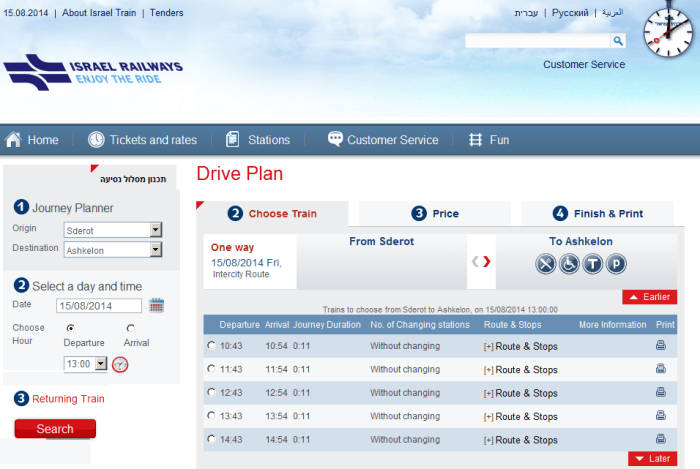Open the Fun menu
Image resolution: width=700 pixels, height=469 pixels.
tap(499, 140)
